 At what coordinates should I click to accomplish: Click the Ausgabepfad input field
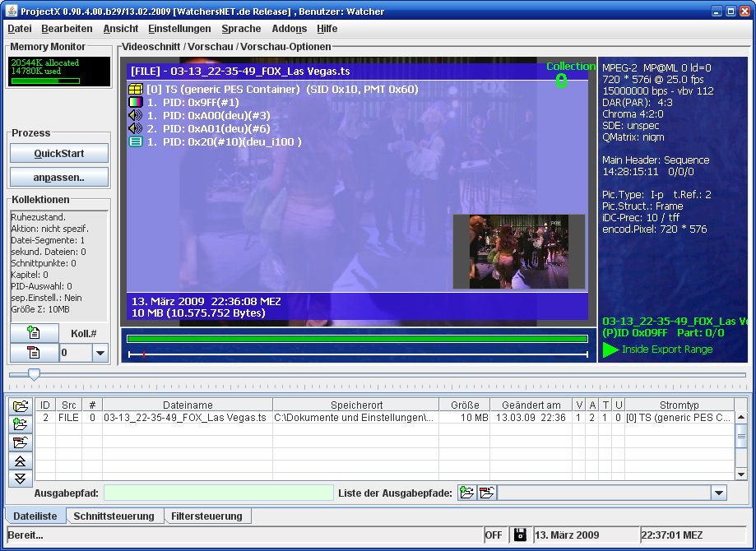(x=219, y=493)
